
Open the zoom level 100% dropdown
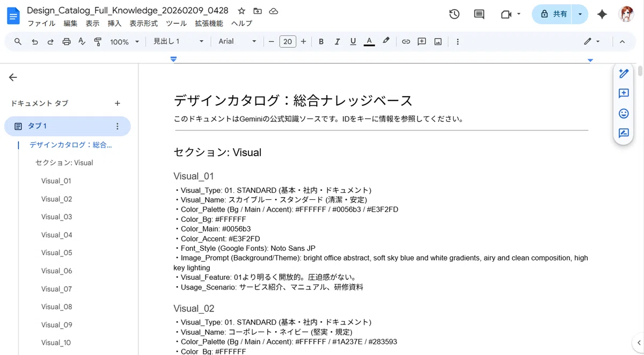point(125,41)
